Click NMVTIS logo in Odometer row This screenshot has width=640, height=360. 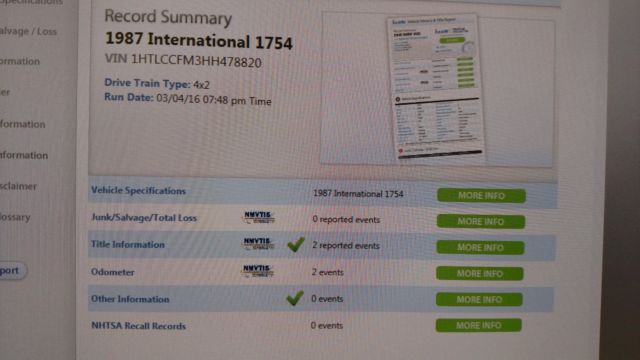coord(257,271)
